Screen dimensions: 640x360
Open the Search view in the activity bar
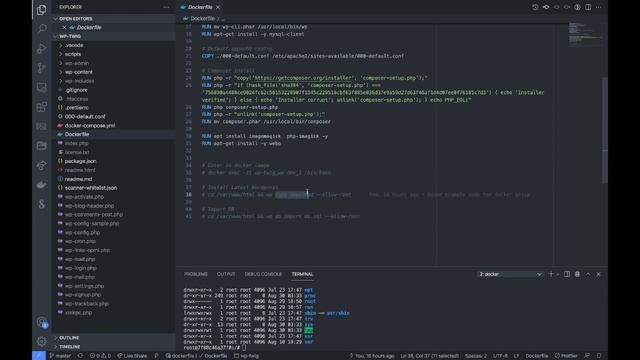(42, 29)
